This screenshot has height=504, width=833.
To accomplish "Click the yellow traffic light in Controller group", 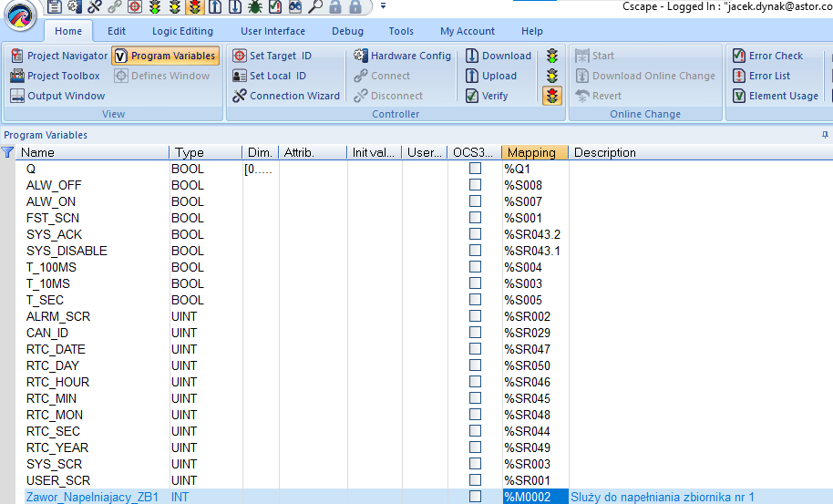I will click(x=552, y=76).
